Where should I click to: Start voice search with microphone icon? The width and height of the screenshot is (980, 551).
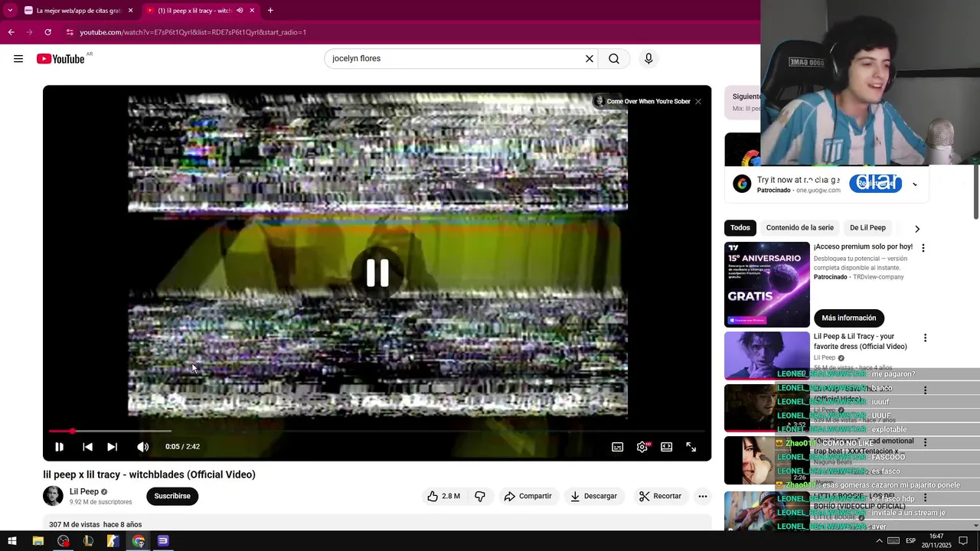tap(648, 59)
